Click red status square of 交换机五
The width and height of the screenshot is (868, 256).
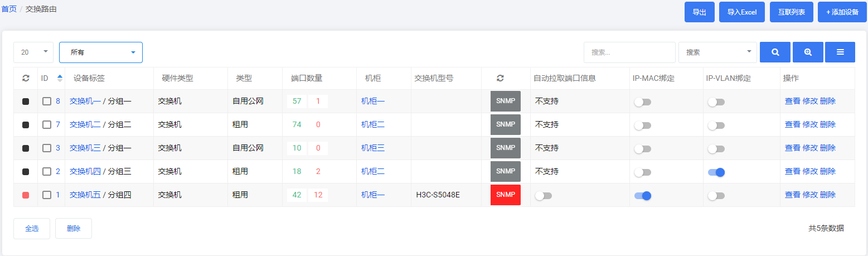click(x=26, y=195)
